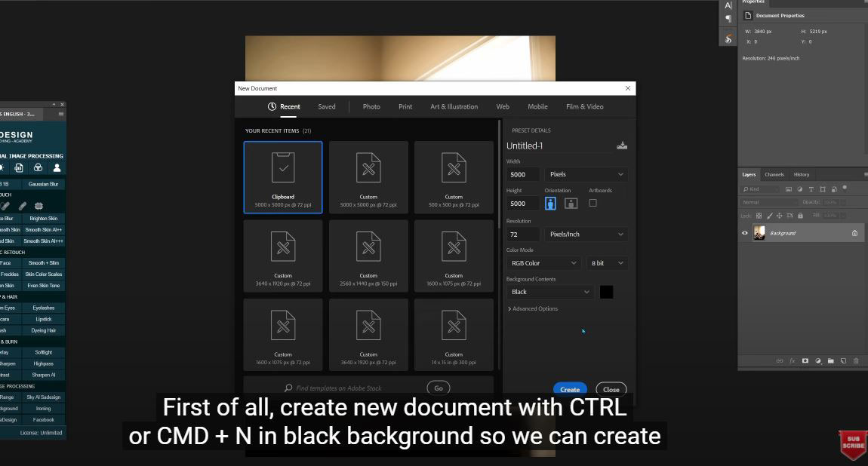Add a layer mask from Layers panel

(805, 361)
